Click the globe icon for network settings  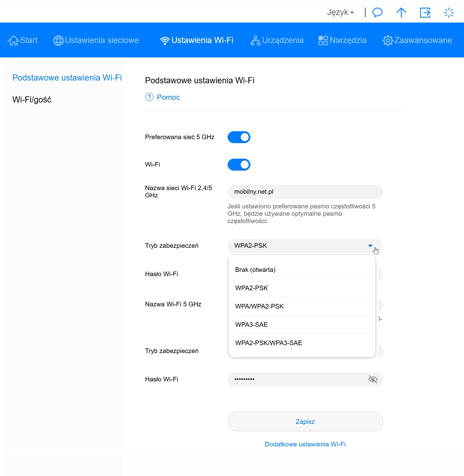(x=58, y=40)
